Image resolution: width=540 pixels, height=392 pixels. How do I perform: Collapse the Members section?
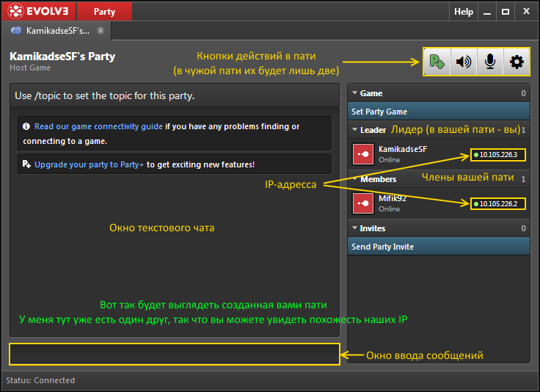coord(355,179)
